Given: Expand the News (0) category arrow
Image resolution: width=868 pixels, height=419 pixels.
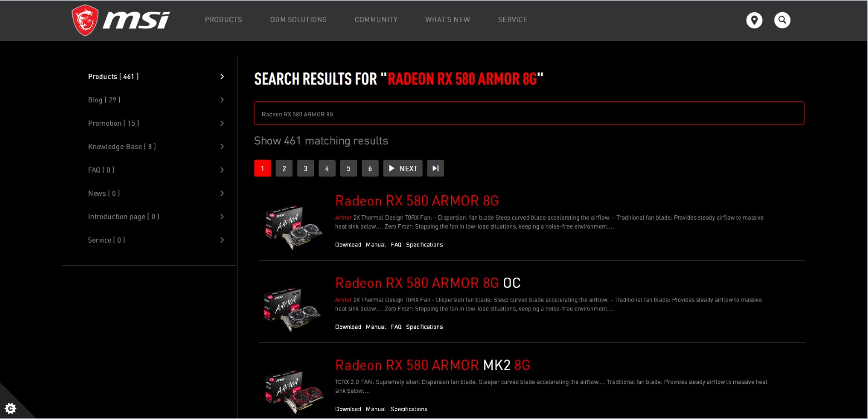Looking at the screenshot, I should 222,193.
